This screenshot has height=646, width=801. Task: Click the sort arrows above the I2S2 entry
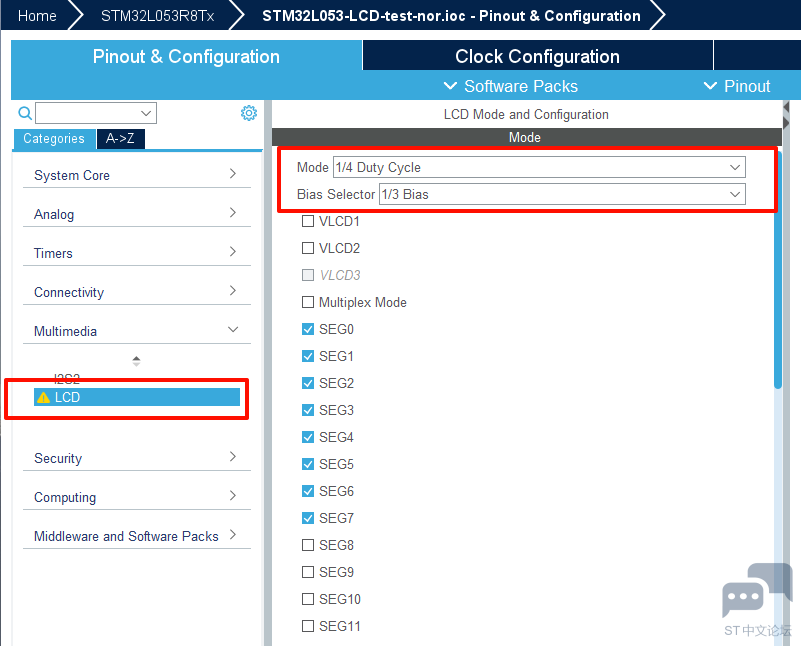pos(136,361)
